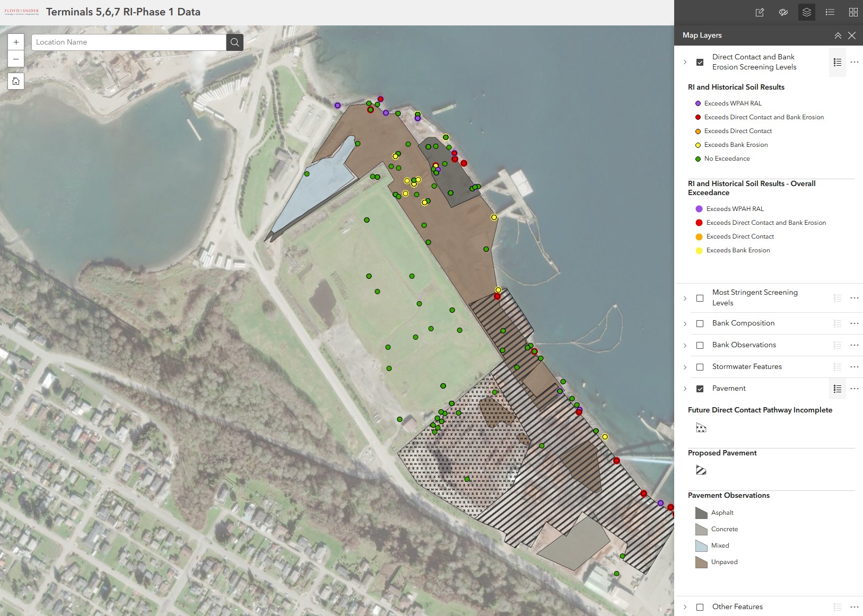This screenshot has height=616, width=863.
Task: Click the Asphalt legend swatch
Action: point(701,513)
